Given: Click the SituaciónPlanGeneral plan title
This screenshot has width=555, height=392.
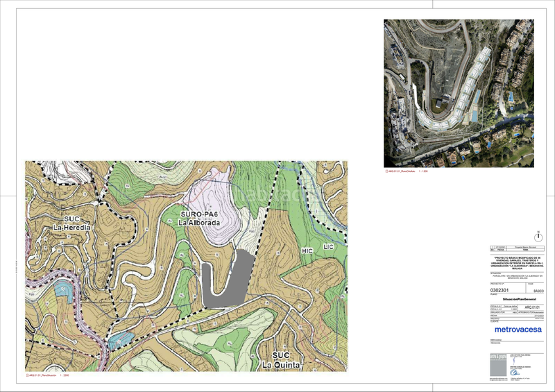Looking at the screenshot, I should coord(519,299).
